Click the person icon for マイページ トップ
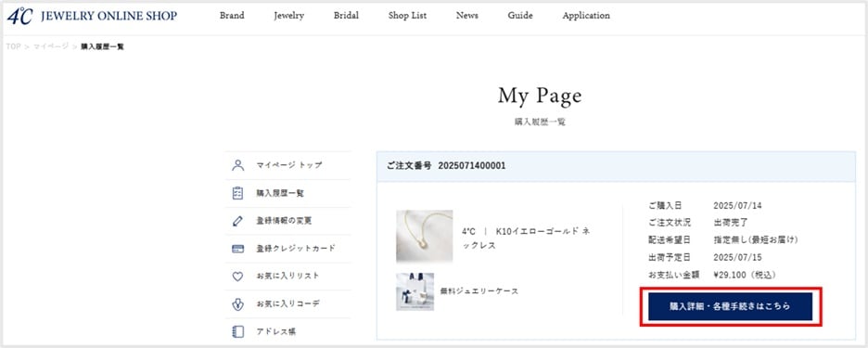The image size is (868, 348). [237, 165]
